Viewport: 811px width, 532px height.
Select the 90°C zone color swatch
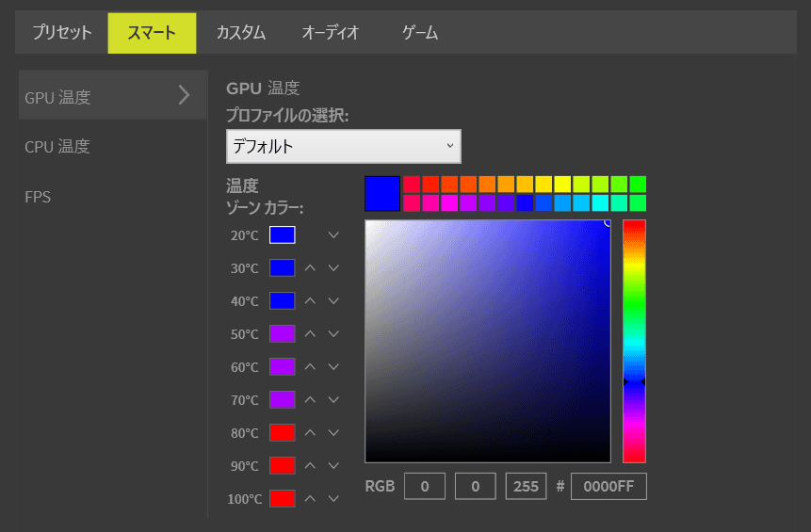[x=283, y=465]
